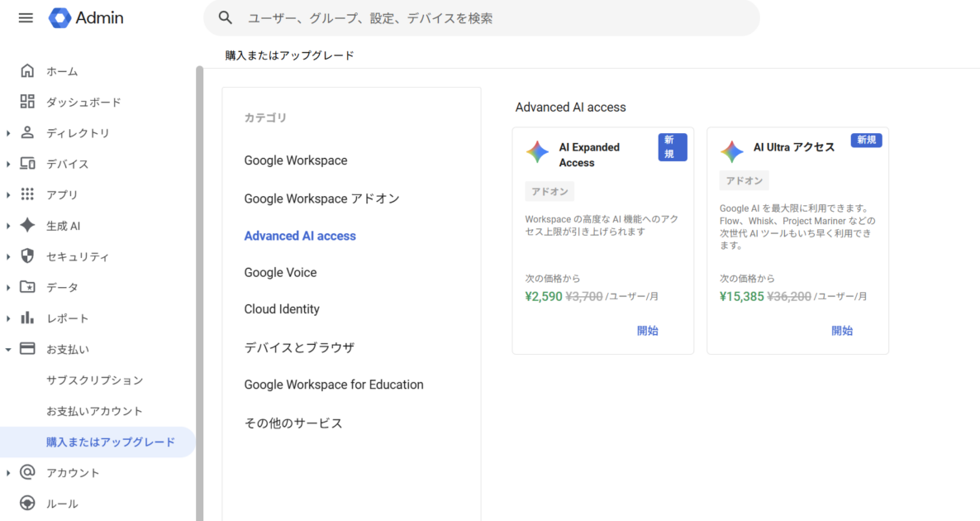This screenshot has height=521, width=980.
Task: Click 開始 on AI Expanded Access card
Action: (x=647, y=331)
